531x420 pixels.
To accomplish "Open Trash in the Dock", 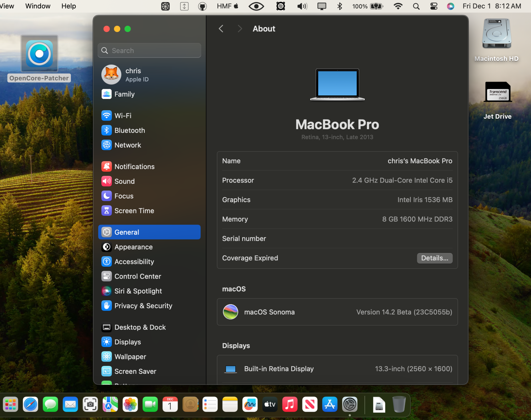I will pyautogui.click(x=399, y=404).
